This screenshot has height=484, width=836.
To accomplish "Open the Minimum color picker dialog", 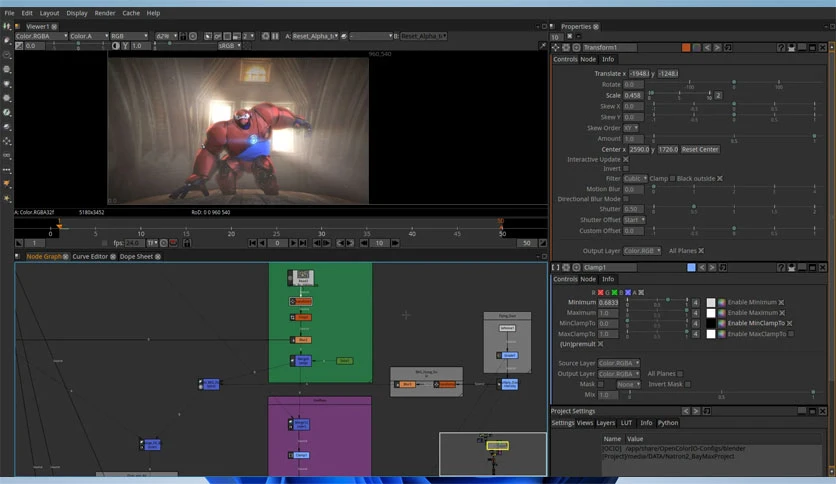I will point(721,302).
